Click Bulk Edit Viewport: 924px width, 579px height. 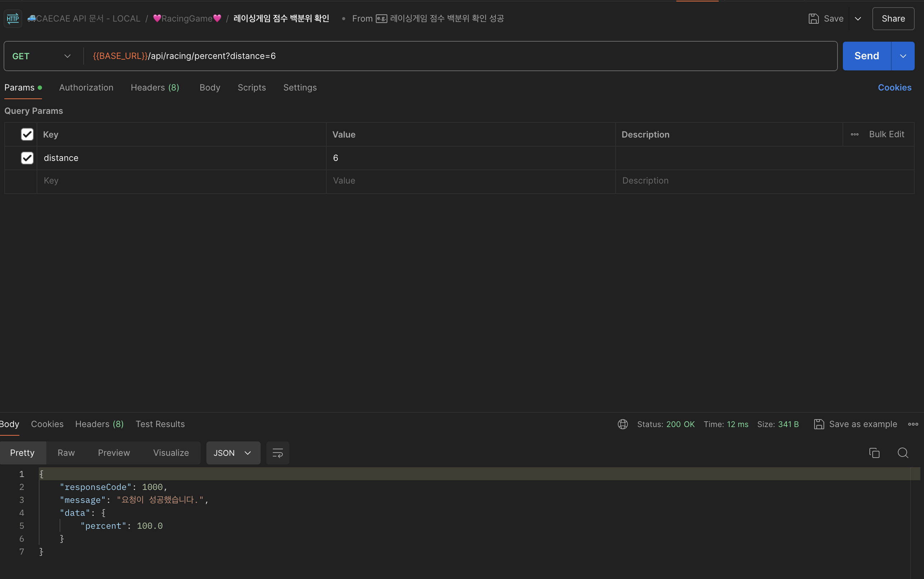tap(887, 134)
